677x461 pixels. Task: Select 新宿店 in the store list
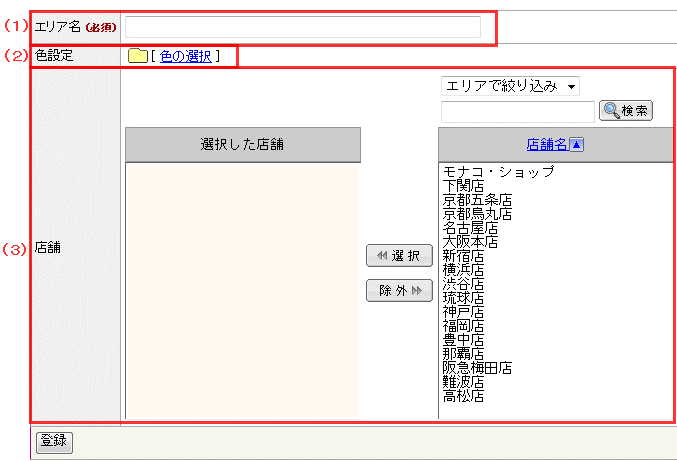point(463,256)
